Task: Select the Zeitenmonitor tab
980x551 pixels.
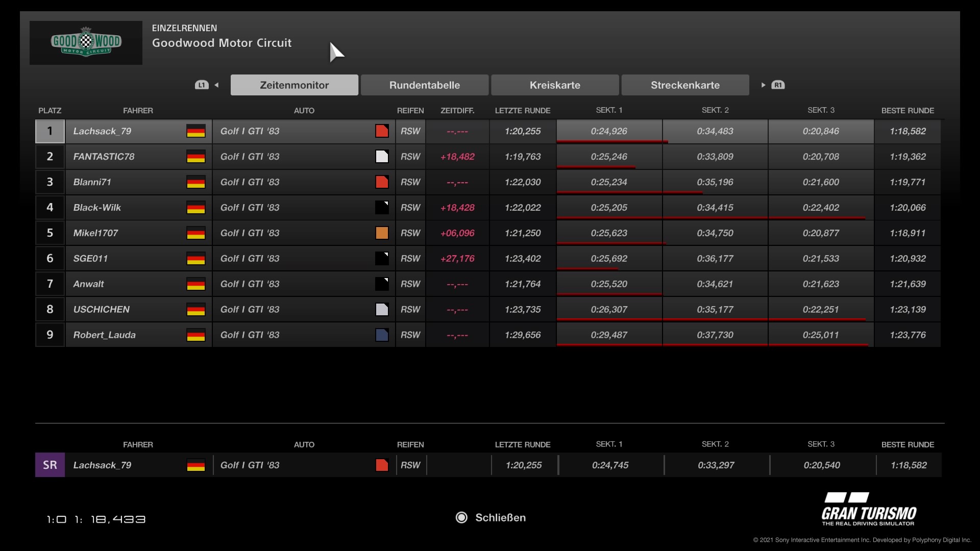Action: tap(294, 85)
